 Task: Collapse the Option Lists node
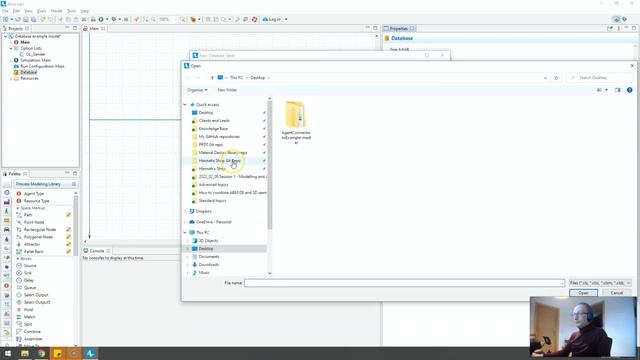[x=11, y=48]
